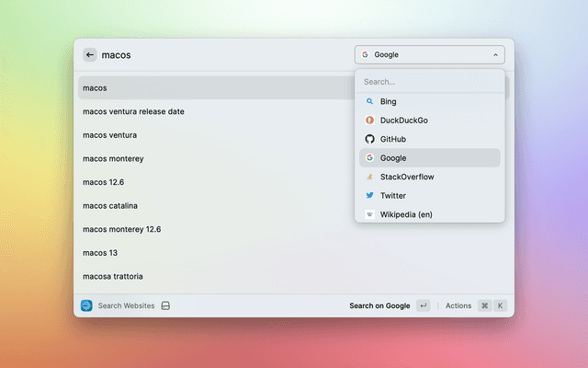
Task: Select the 'macos ventura release date' suggestion
Action: 133,111
